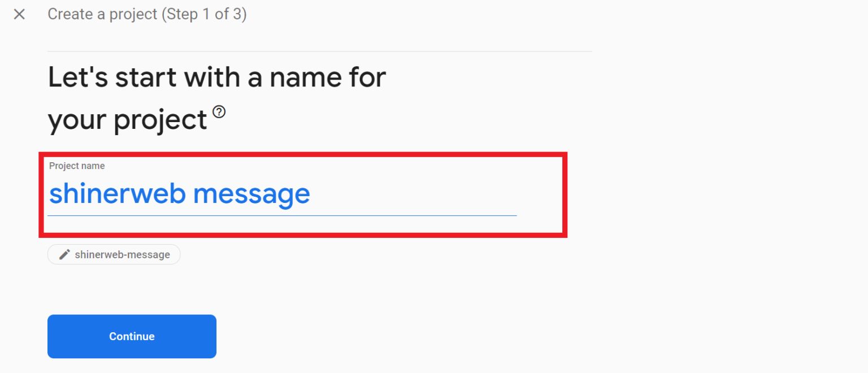The height and width of the screenshot is (373, 868).
Task: Click the Project name label above the text
Action: tap(77, 166)
